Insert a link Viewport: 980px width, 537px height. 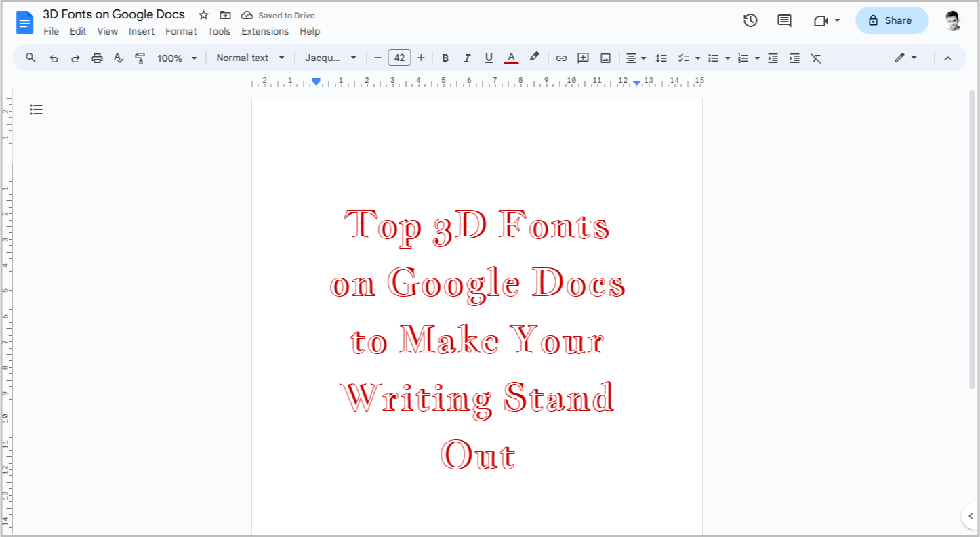coord(561,58)
